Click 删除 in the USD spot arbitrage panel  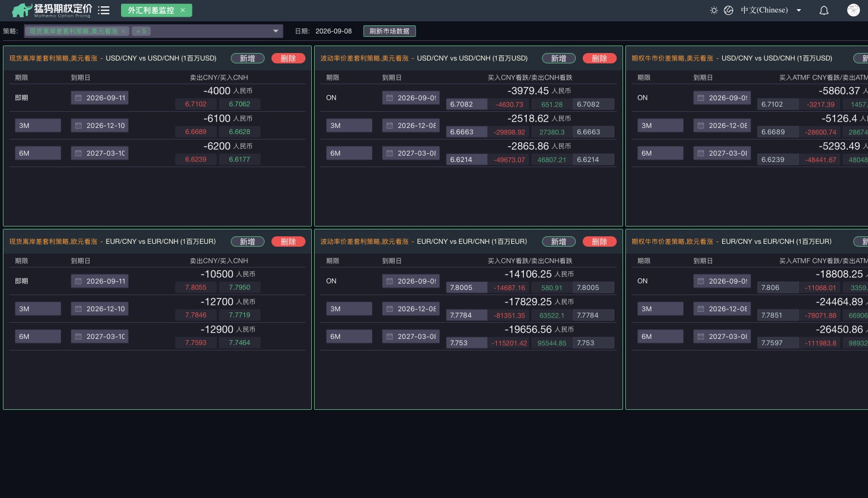pyautogui.click(x=288, y=58)
